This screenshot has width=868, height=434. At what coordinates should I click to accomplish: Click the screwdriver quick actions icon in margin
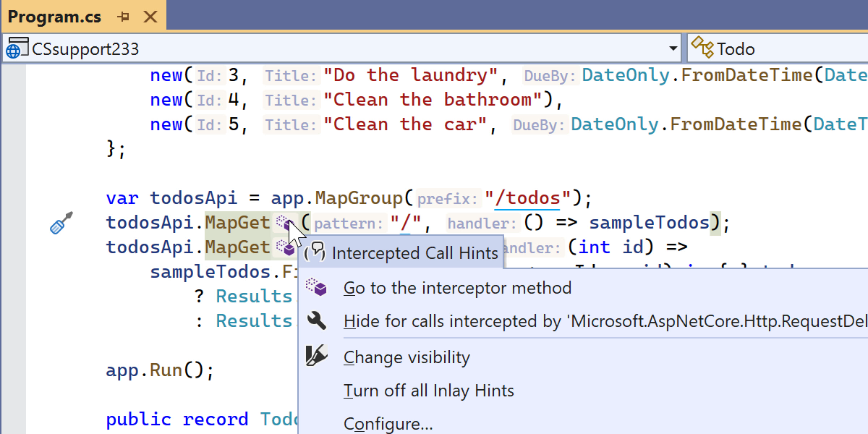click(x=61, y=223)
